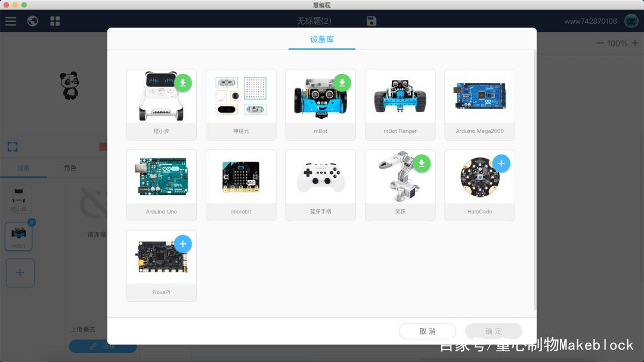Viewport: 644px width, 362px height.
Task: Add NovaPi with the blue plus badge
Action: 183,244
